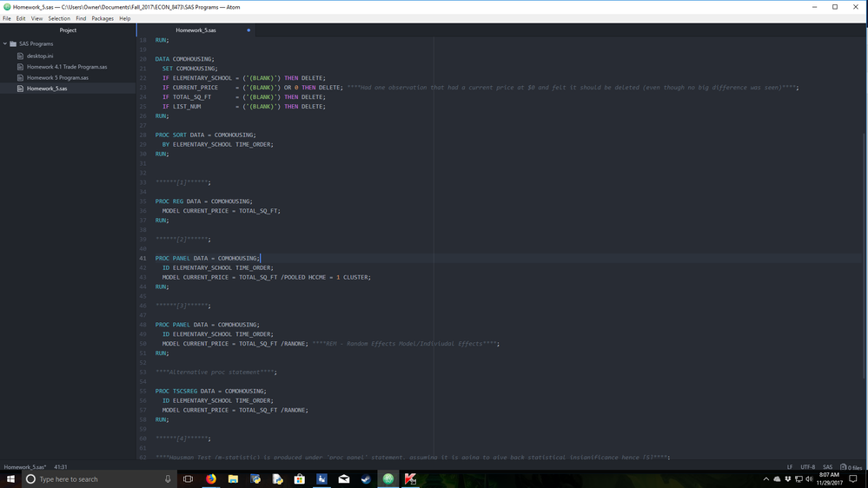Open the Task View icon

pyautogui.click(x=188, y=478)
